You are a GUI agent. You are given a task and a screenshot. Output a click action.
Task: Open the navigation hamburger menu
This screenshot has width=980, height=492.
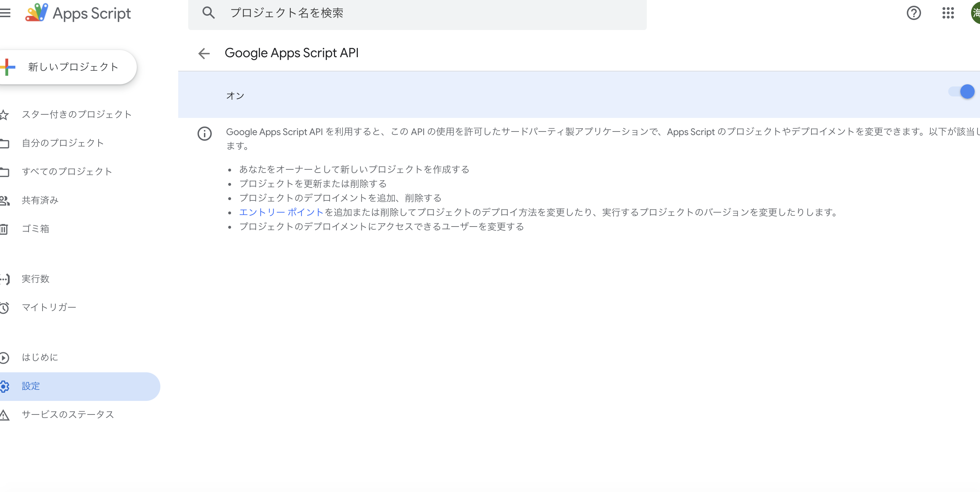click(x=5, y=13)
